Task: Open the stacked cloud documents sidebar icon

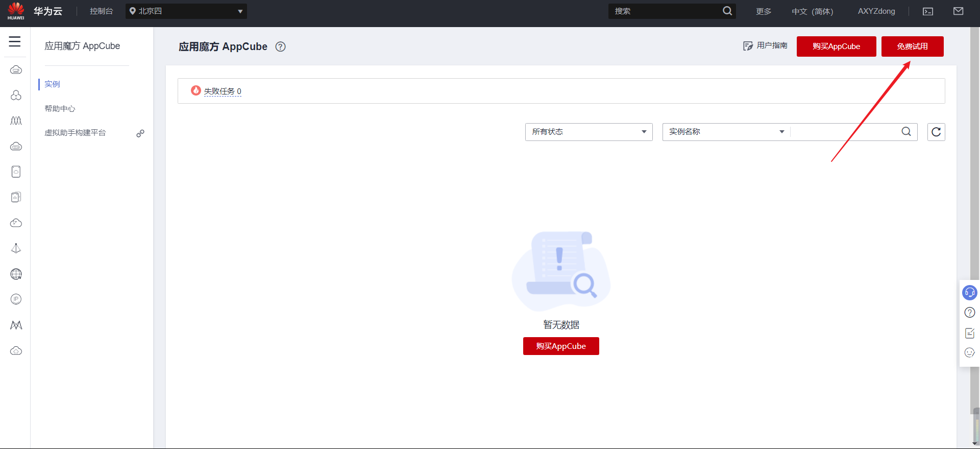Action: pyautogui.click(x=16, y=197)
